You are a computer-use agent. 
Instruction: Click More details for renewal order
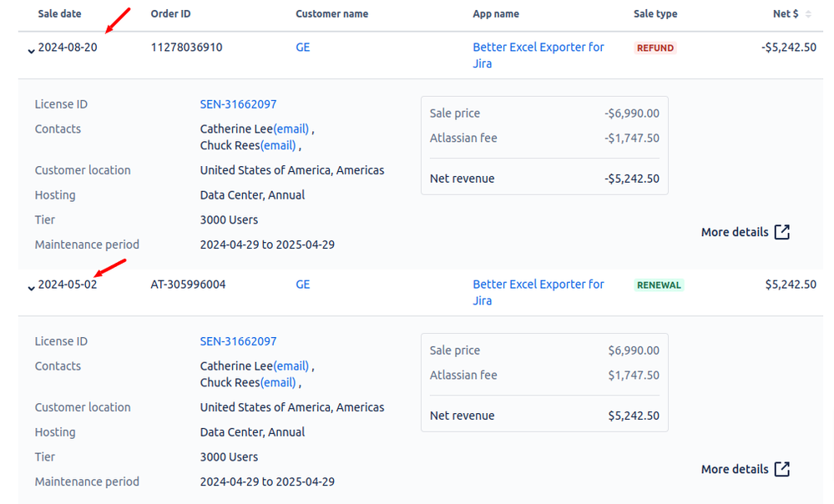735,470
